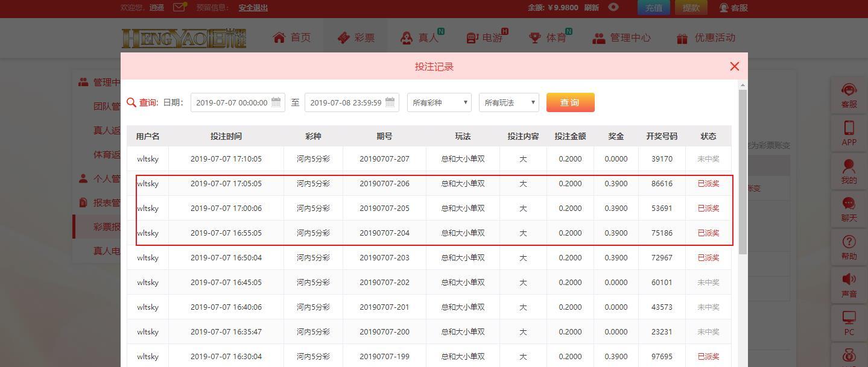Click the trophy icon beside 体育

pos(535,37)
